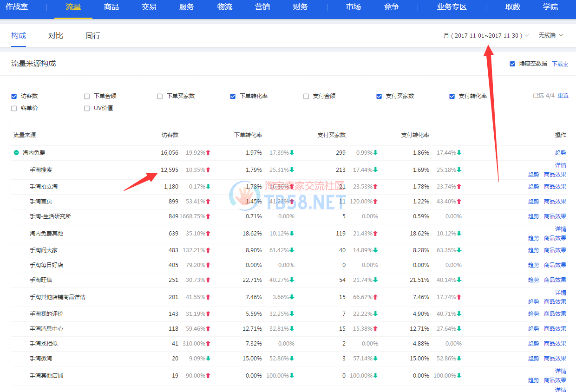Viewport: 576px width, 392px height.
Task: Open the 作战室 menu
Action: click(17, 7)
